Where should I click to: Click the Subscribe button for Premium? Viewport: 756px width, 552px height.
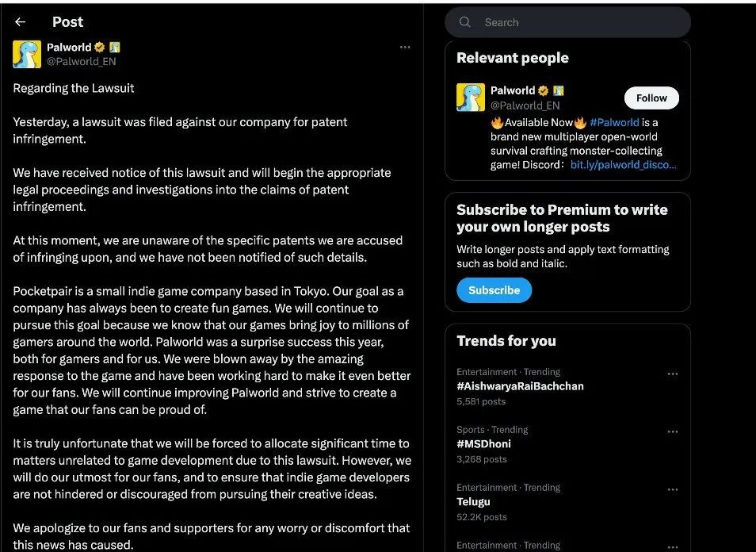click(494, 290)
